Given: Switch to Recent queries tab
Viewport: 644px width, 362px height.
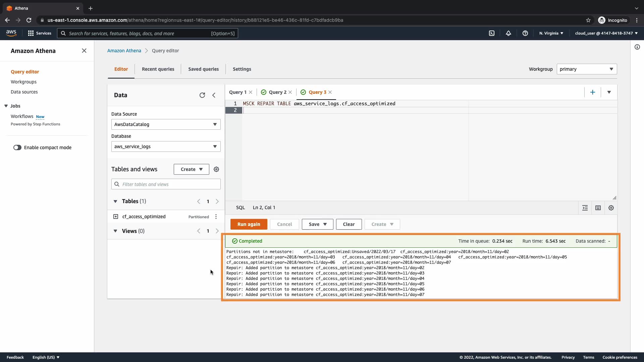Looking at the screenshot, I should pos(158,69).
